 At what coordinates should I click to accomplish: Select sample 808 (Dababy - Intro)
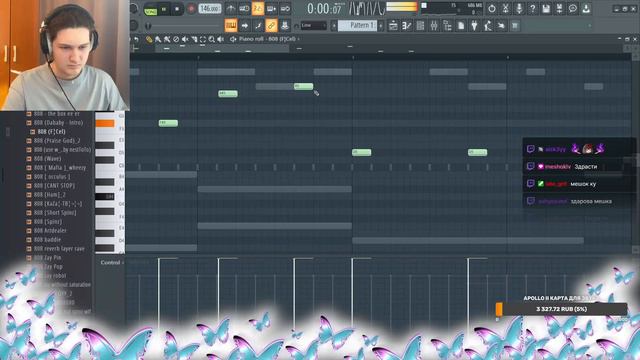[58, 122]
